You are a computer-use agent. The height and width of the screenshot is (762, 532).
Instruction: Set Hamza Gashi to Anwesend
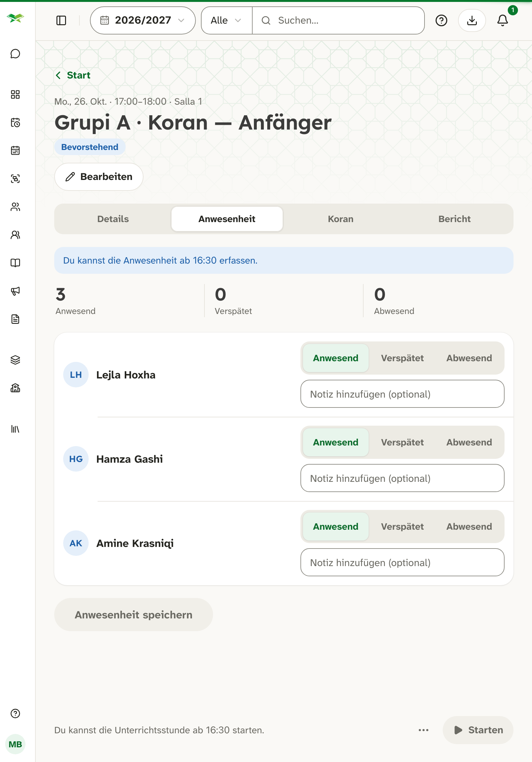click(336, 442)
